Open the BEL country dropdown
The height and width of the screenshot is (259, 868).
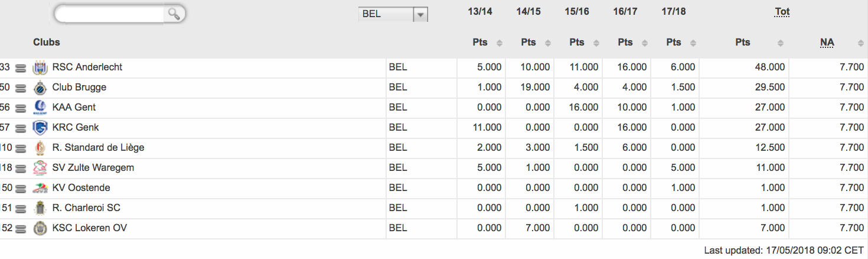(393, 14)
